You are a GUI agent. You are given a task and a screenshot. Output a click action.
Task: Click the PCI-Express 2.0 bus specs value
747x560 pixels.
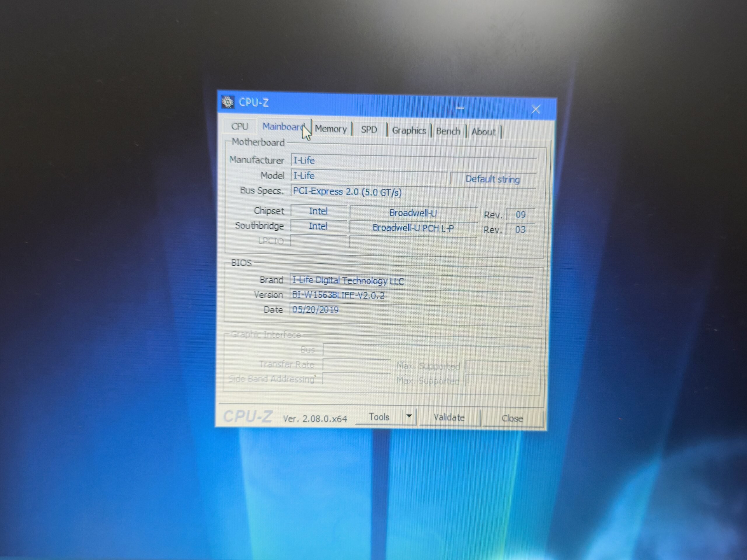tap(413, 192)
